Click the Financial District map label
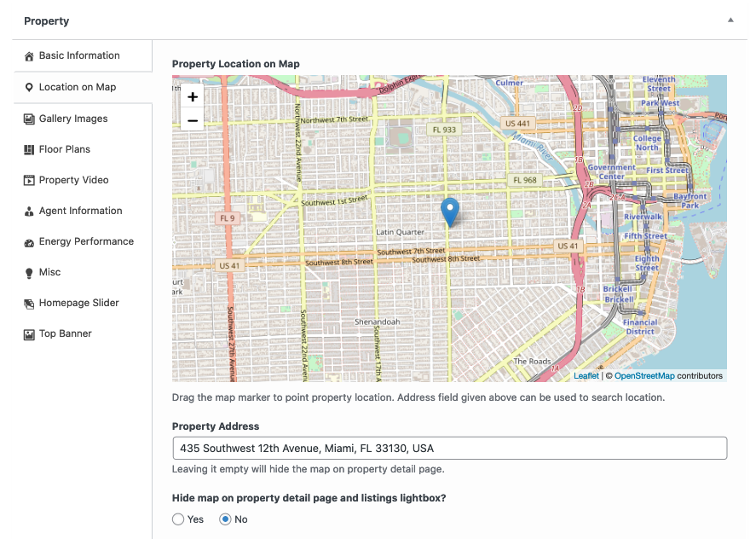Screen dimensions: 756x539 pyautogui.click(x=640, y=327)
